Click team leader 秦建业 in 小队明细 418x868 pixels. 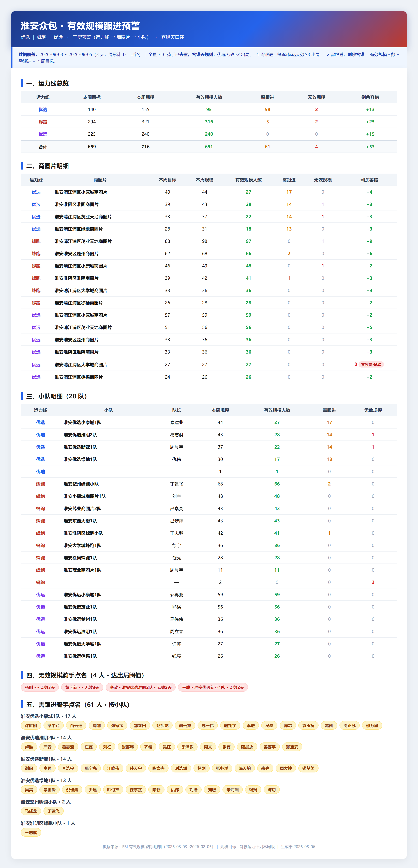tap(177, 423)
